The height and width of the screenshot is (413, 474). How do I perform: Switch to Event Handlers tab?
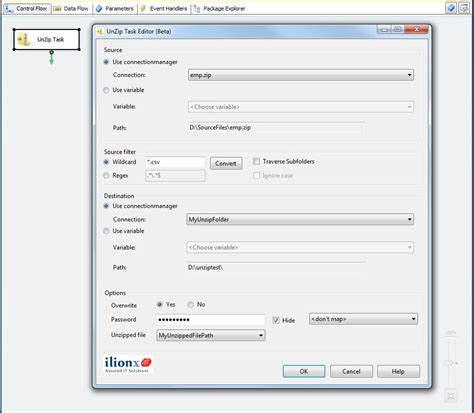coord(164,9)
